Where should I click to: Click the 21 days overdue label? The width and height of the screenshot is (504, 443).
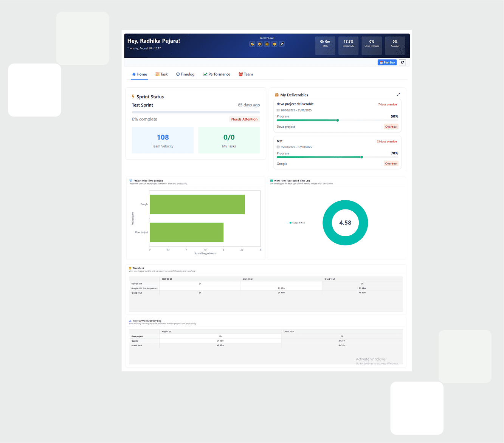coord(387,141)
